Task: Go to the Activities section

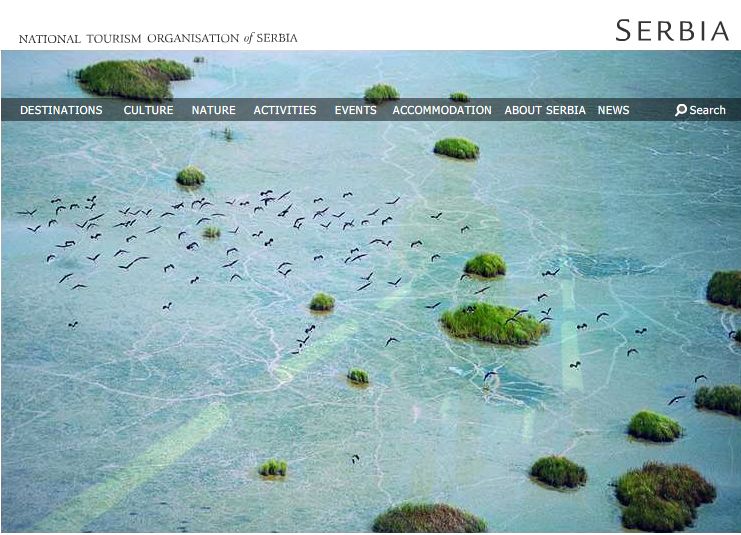Action: 285,110
